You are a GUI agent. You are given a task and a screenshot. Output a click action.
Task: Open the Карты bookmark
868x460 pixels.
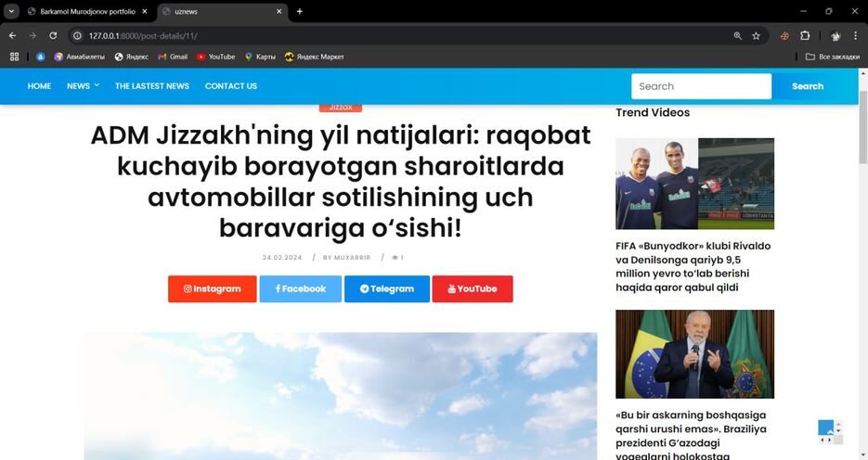pos(260,57)
